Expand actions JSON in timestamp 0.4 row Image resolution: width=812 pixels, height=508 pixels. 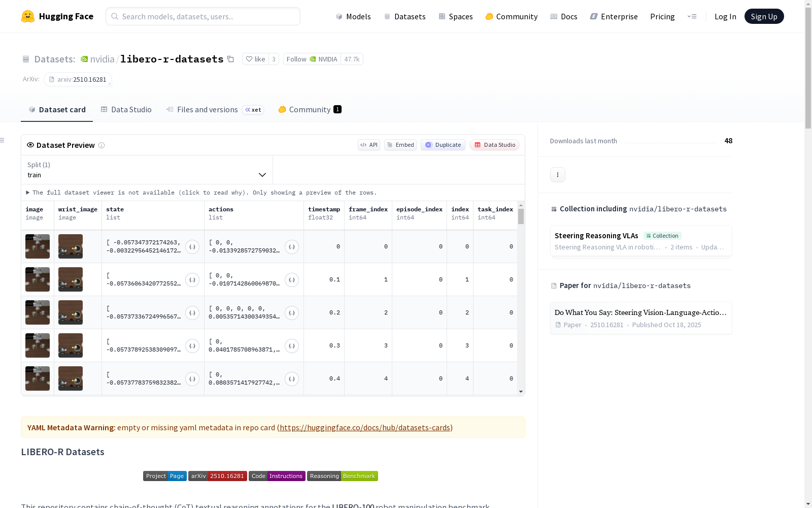tap(292, 379)
